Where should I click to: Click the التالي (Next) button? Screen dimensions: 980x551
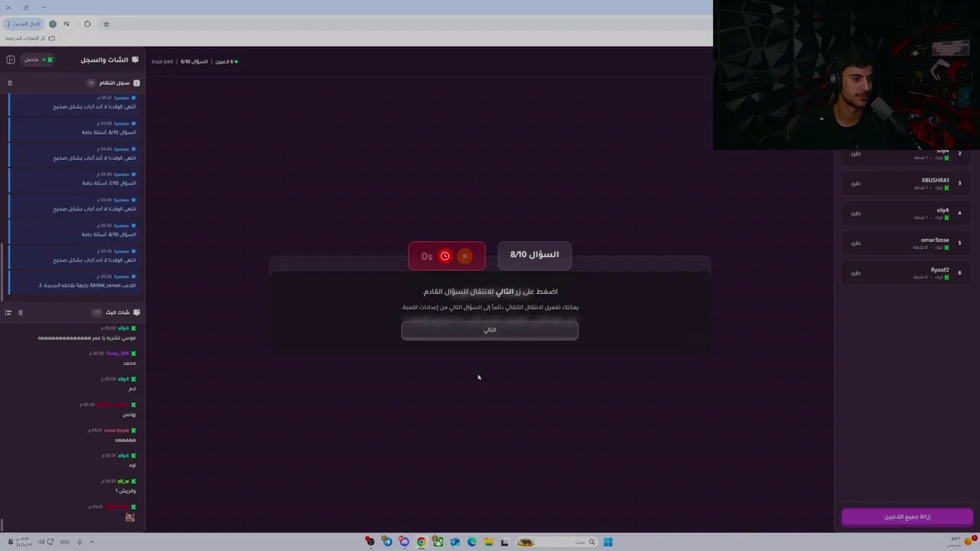click(490, 330)
